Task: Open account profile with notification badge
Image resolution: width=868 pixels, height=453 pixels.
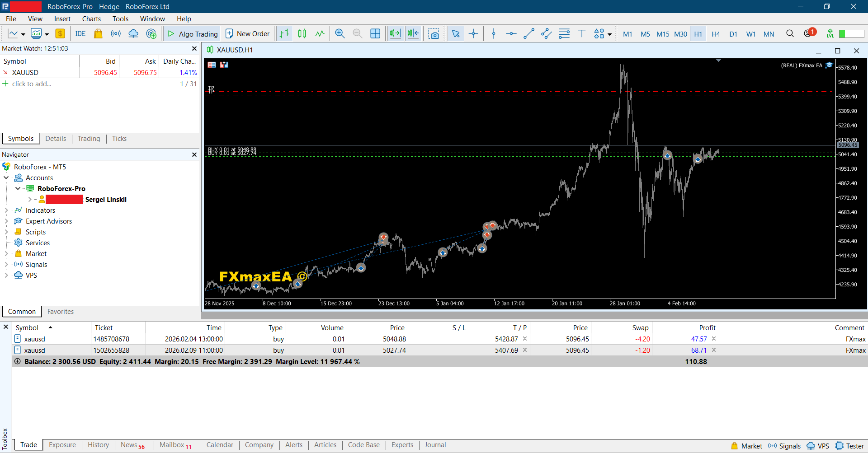Action: (x=809, y=33)
